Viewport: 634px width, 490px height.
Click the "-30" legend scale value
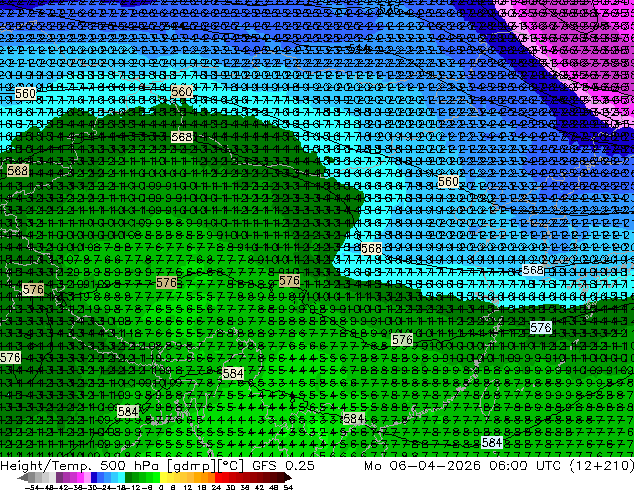coord(92,487)
